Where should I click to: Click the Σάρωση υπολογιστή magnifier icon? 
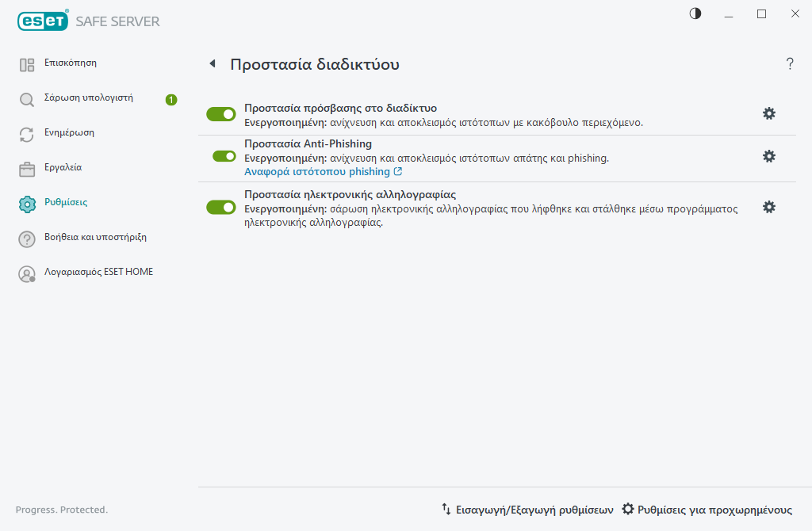[27, 100]
